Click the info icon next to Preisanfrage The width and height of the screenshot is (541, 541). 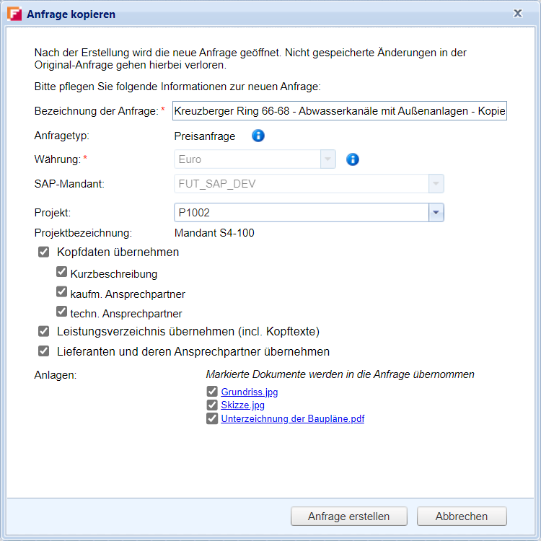pos(258,136)
